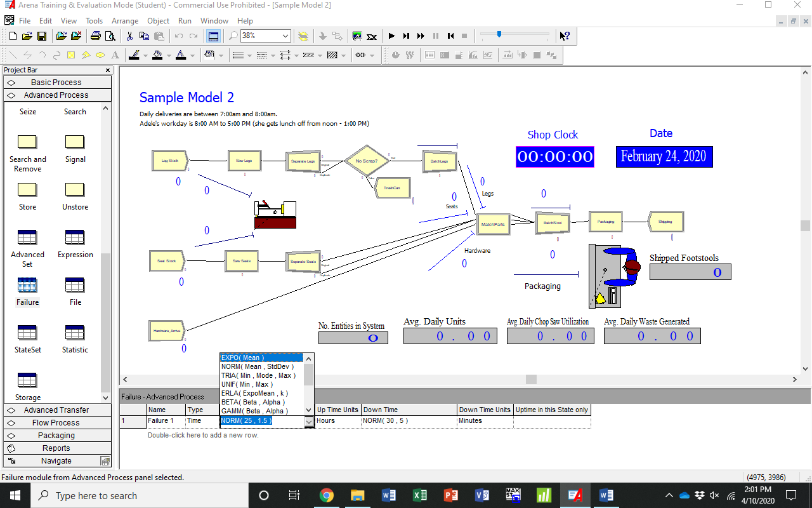Click the Template Attach icon
The image size is (812, 508).
[x=61, y=36]
